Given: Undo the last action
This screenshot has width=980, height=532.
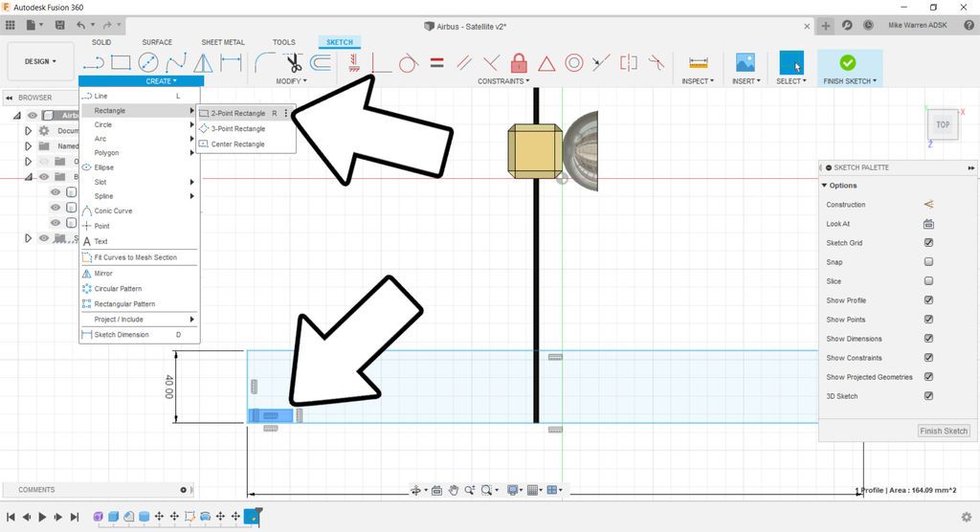Looking at the screenshot, I should tap(80, 25).
